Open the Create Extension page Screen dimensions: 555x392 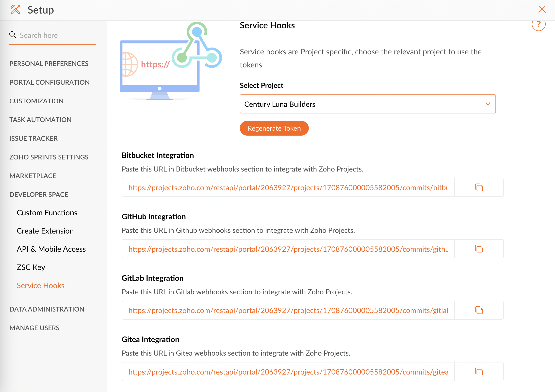45,231
